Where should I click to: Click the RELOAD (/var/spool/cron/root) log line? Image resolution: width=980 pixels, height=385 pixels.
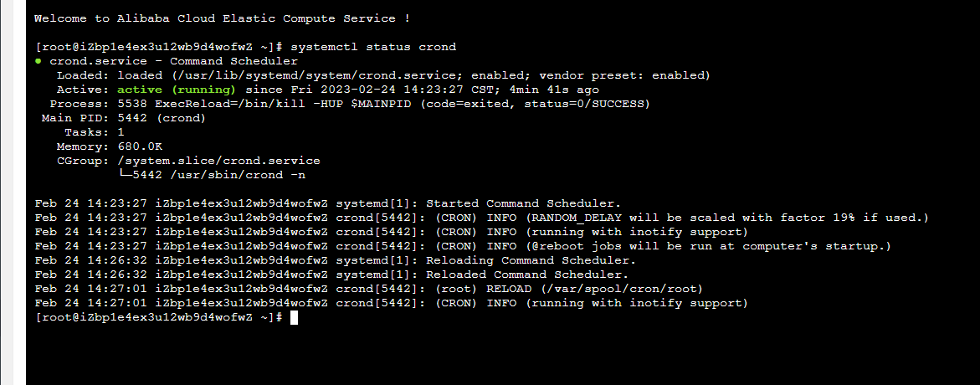click(x=369, y=289)
